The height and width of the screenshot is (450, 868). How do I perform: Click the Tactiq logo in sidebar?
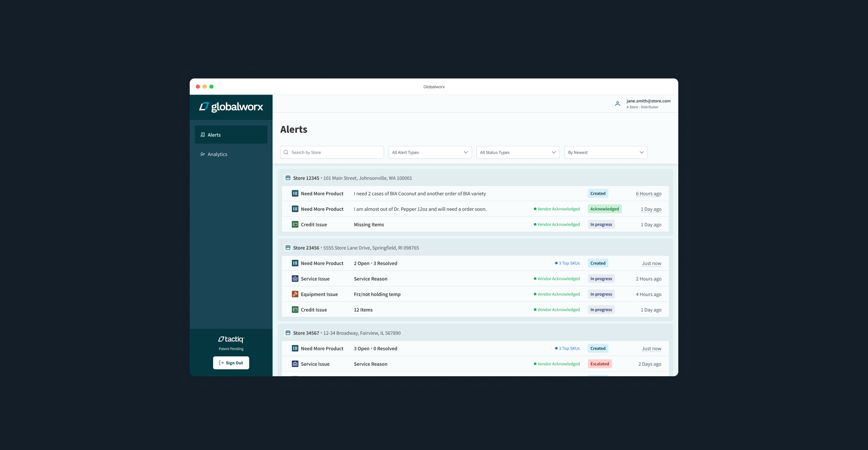(x=231, y=339)
